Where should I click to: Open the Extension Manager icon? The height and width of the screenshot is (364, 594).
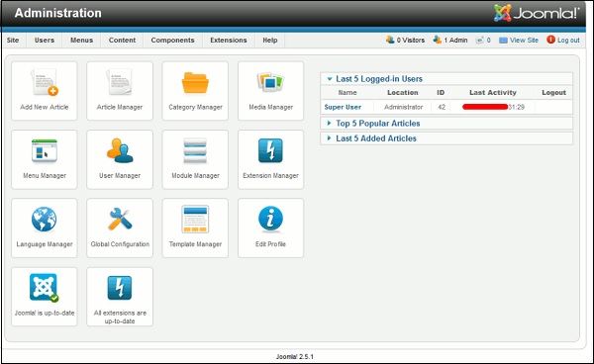point(270,150)
